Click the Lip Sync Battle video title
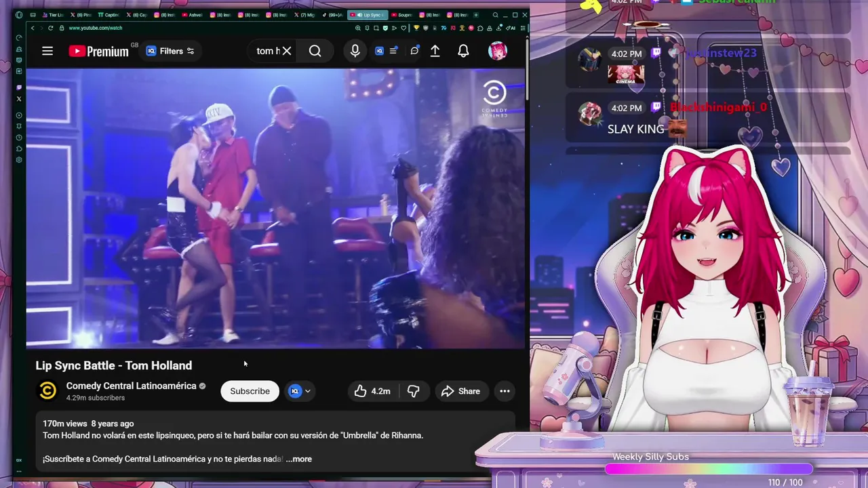 tap(114, 365)
